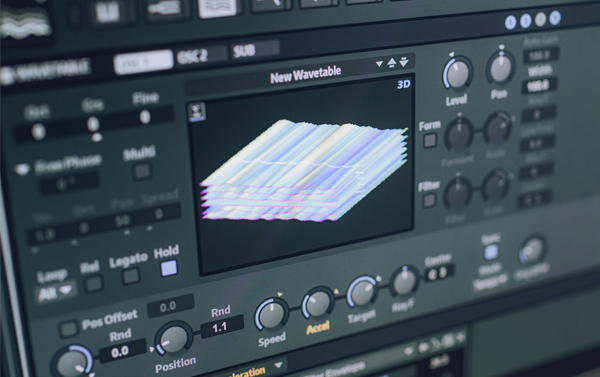600x377 pixels.
Task: Toggle the Wavetable section power icon
Action: [x=6, y=75]
